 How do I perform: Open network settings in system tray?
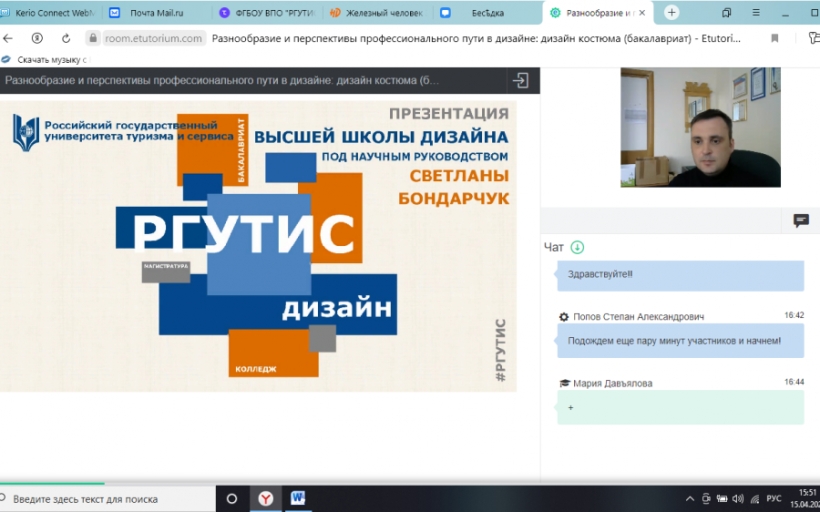pyautogui.click(x=755, y=499)
